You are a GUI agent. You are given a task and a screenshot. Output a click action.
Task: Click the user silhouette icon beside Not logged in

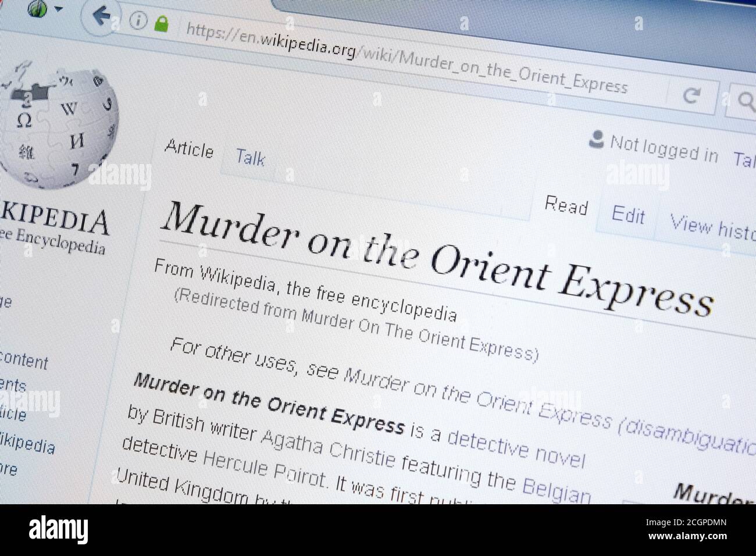(595, 140)
